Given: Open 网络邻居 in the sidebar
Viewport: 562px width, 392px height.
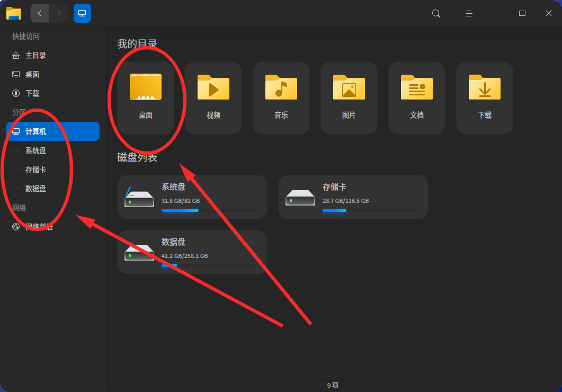Looking at the screenshot, I should [x=52, y=227].
